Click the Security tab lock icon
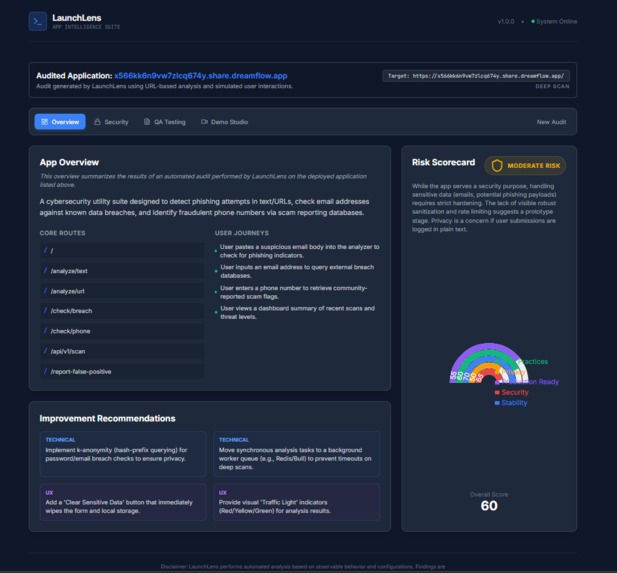This screenshot has width=617, height=573. click(97, 122)
